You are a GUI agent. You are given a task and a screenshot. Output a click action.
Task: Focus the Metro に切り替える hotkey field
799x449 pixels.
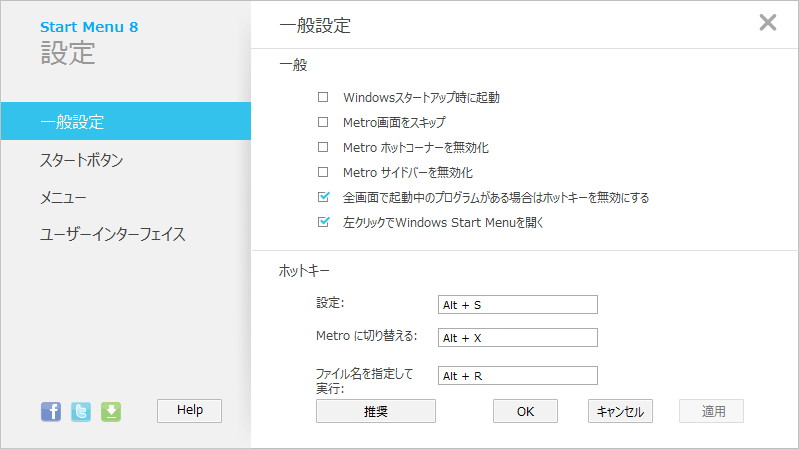(518, 337)
